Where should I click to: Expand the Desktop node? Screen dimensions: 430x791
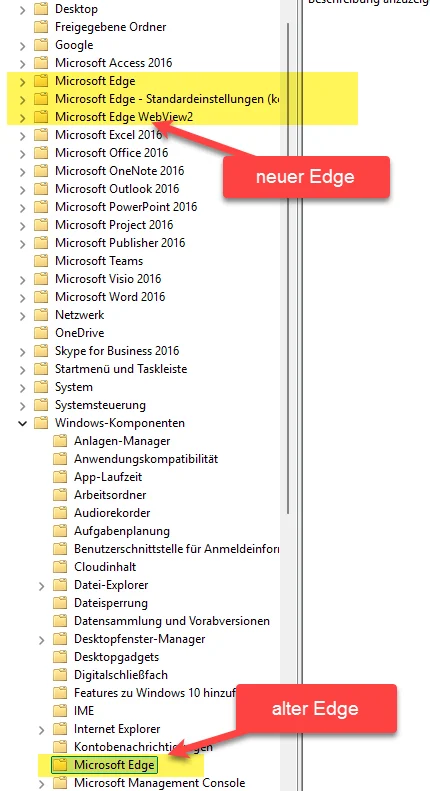22,9
